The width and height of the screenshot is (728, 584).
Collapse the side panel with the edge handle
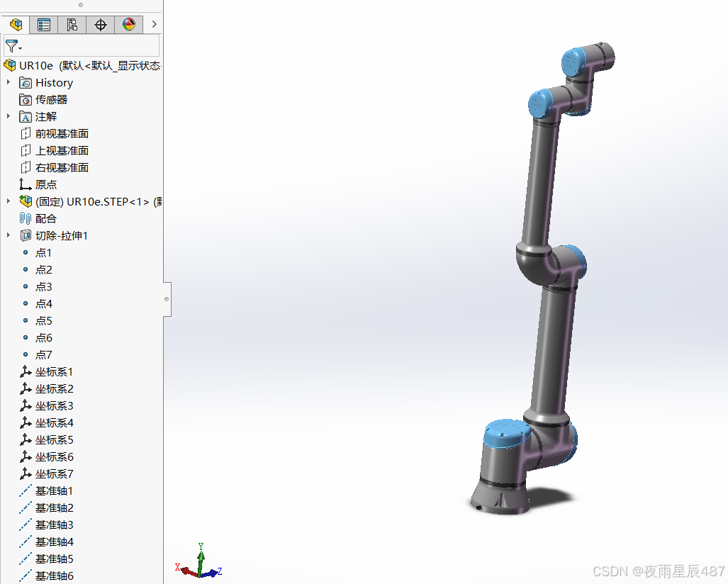(x=167, y=299)
